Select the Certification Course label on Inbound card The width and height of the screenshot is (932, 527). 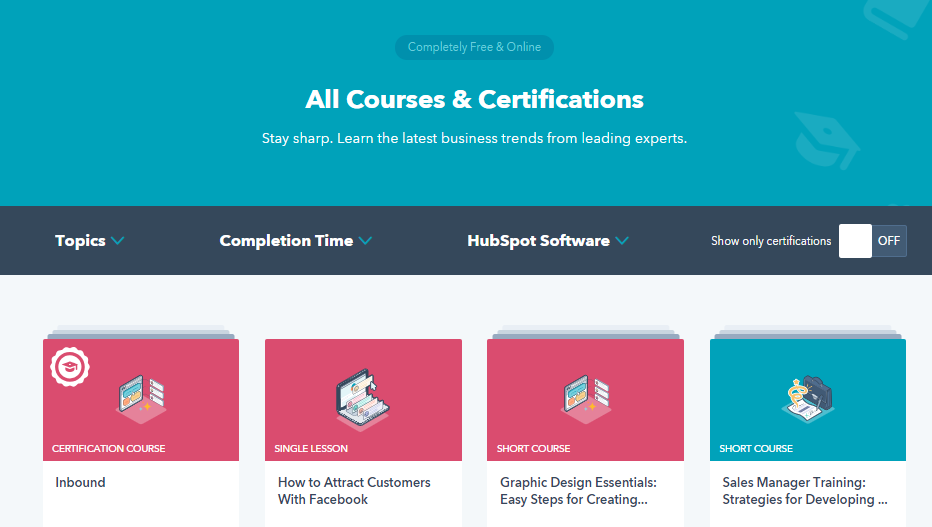(x=109, y=449)
